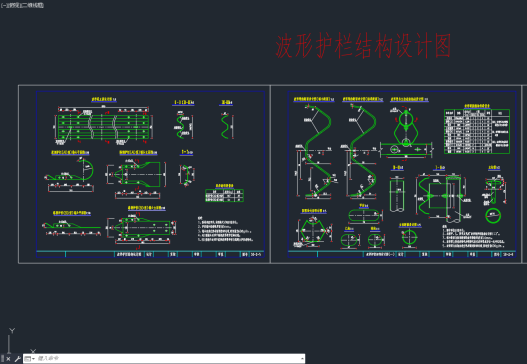Click the small green table in left sheet
The height and width of the screenshot is (364, 527).
click(x=224, y=196)
